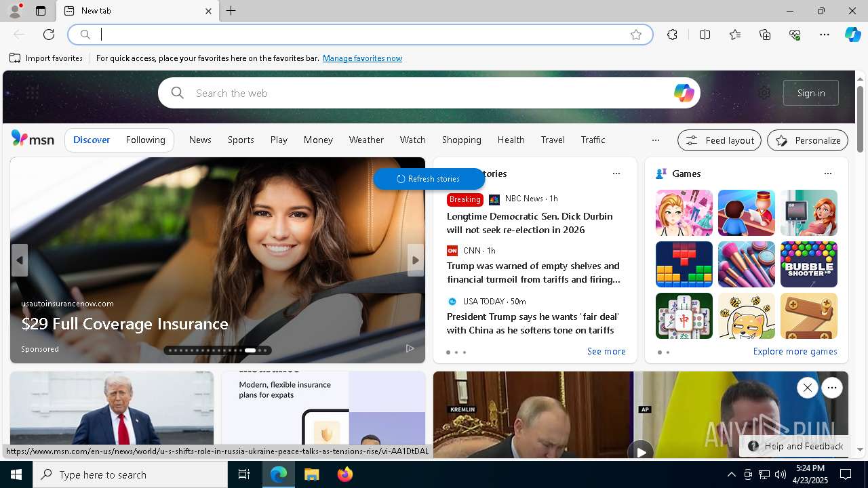Open Settings and more ellipsis menu
This screenshot has height=488, width=868.
tap(825, 35)
